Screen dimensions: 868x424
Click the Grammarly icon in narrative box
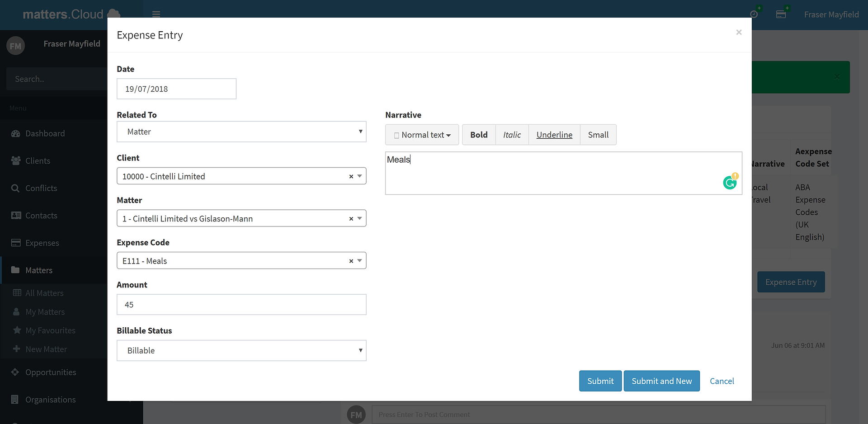coord(730,182)
